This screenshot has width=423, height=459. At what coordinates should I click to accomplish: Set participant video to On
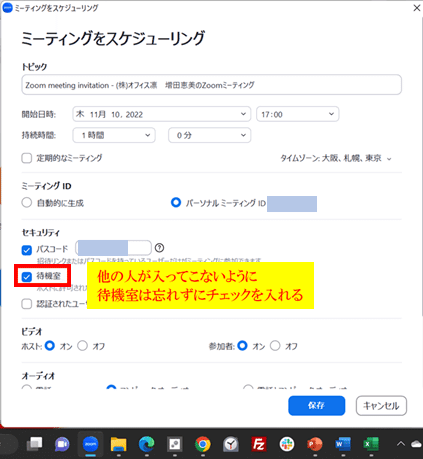coord(242,346)
